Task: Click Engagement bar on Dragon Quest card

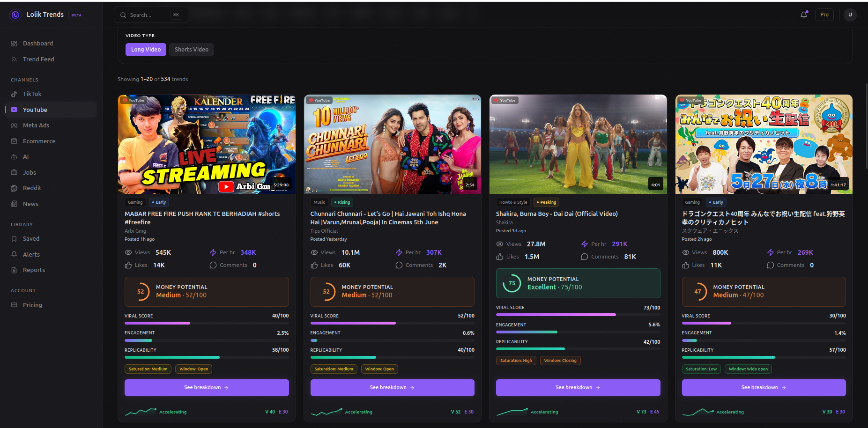Action: click(x=764, y=340)
